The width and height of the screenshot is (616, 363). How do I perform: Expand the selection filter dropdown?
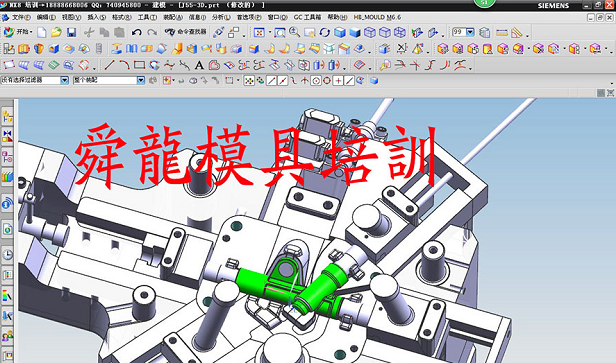click(x=64, y=80)
